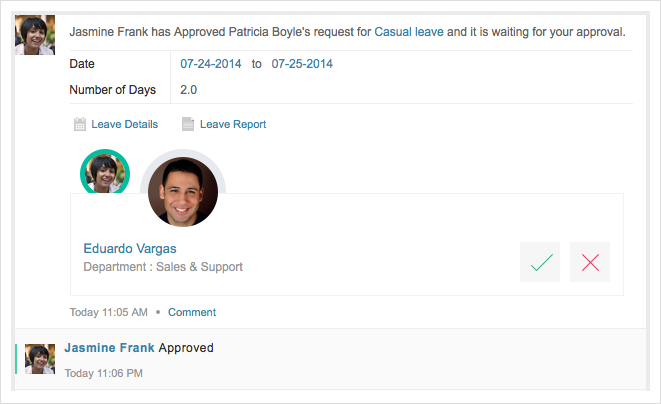Viewport: 661px width, 404px height.
Task: Reject the leave request with red X
Action: coord(590,262)
